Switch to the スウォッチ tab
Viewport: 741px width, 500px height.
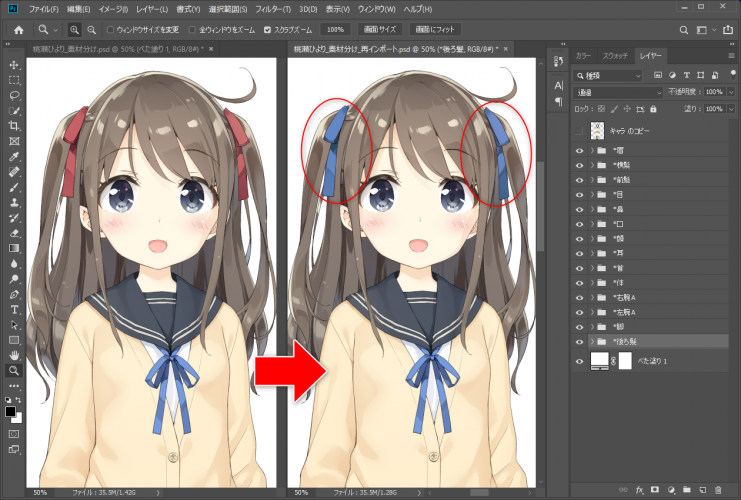coord(615,57)
